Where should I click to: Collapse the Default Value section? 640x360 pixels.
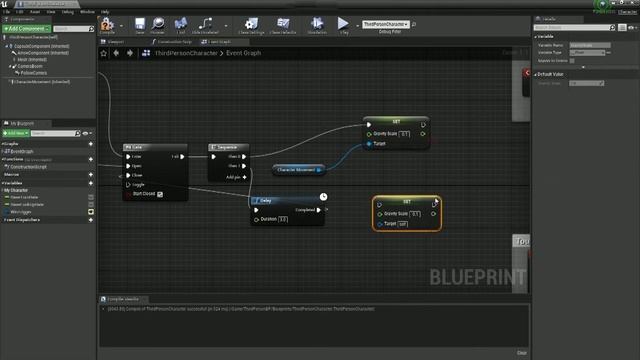[x=536, y=74]
